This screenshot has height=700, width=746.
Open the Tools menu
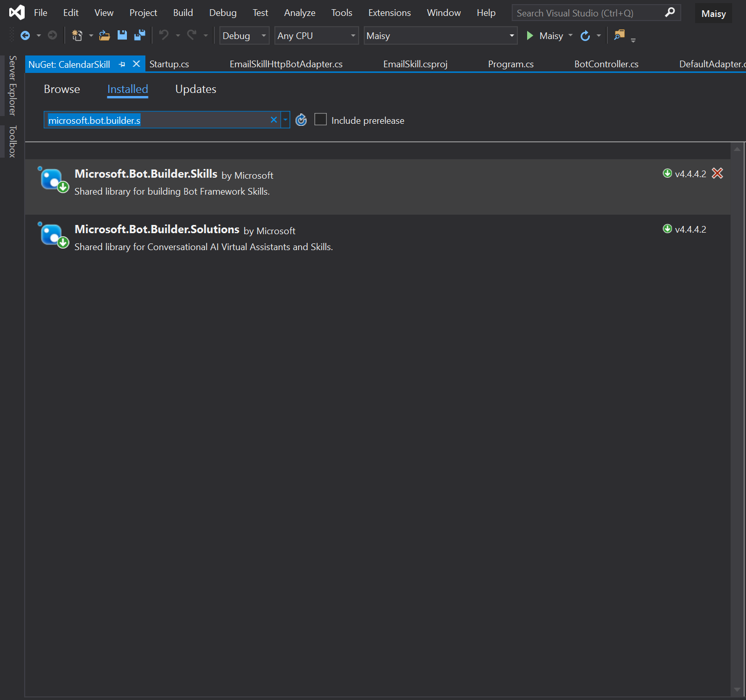coord(342,12)
